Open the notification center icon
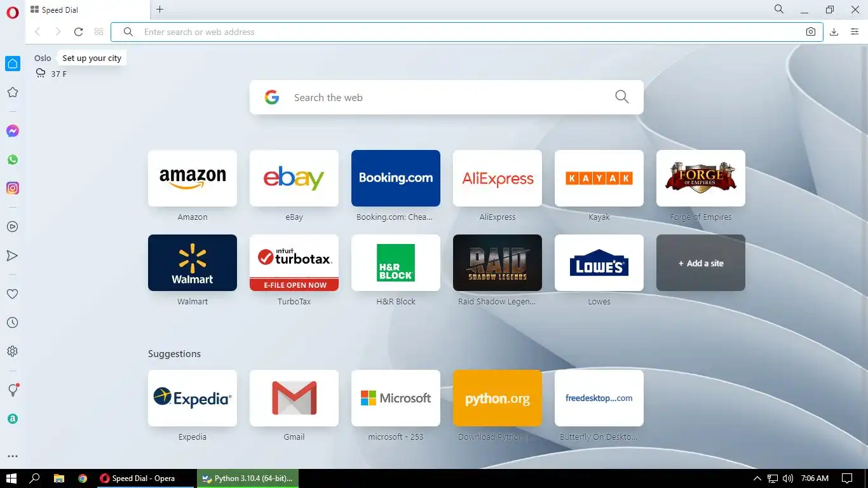This screenshot has width=868, height=488. pyautogui.click(x=847, y=478)
